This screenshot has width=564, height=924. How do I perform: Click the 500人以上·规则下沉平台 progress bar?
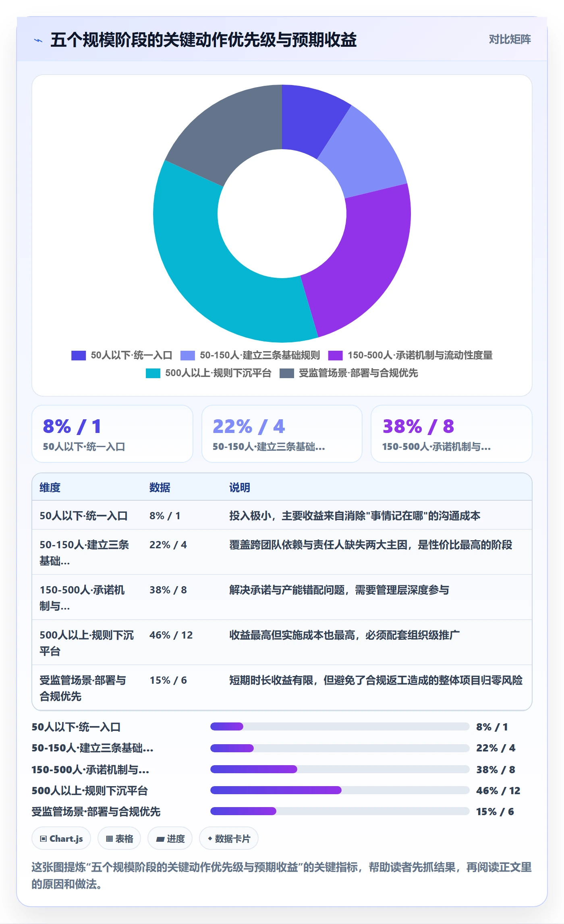[x=340, y=790]
